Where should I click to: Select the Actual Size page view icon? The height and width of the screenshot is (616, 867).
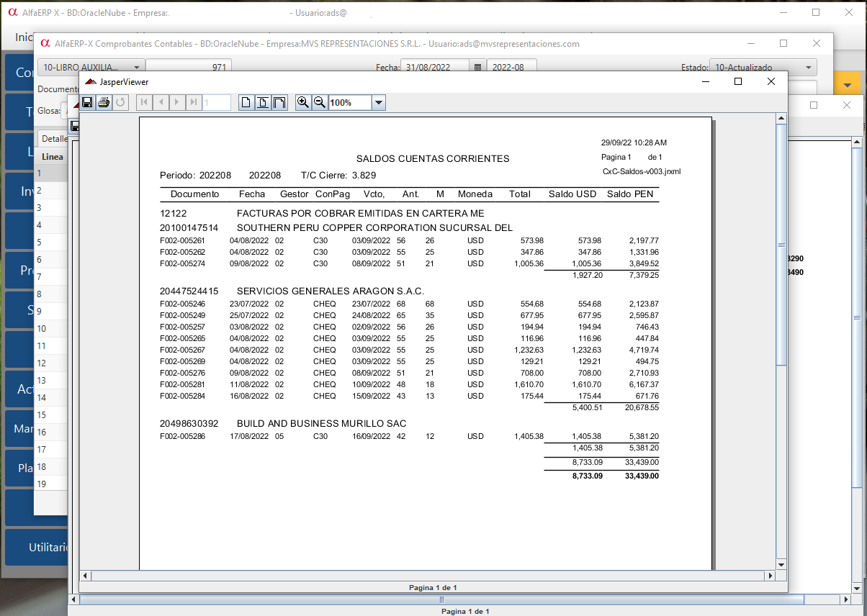246,103
